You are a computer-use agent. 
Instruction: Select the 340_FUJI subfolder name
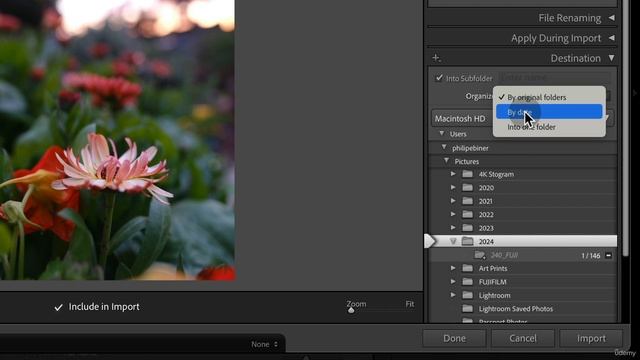(x=504, y=255)
